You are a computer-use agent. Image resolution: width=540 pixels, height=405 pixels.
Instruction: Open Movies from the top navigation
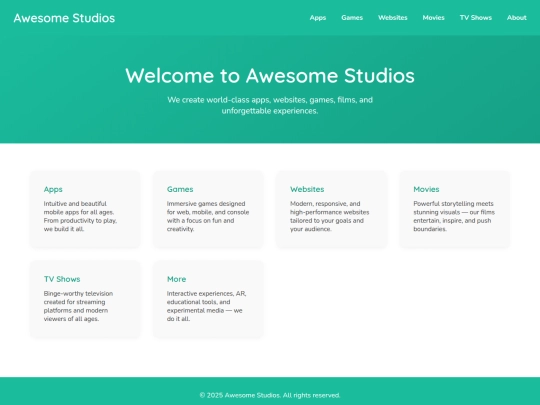point(433,18)
